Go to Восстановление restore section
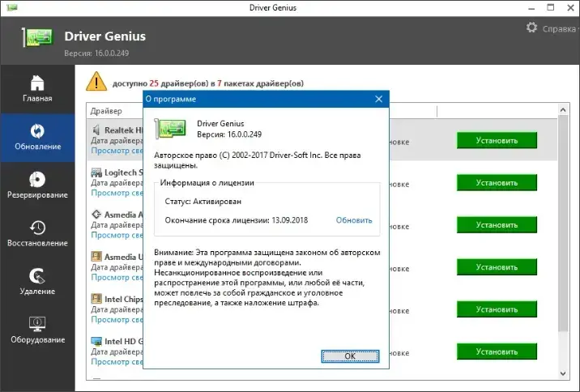This screenshot has height=392, width=580. pyautogui.click(x=37, y=234)
